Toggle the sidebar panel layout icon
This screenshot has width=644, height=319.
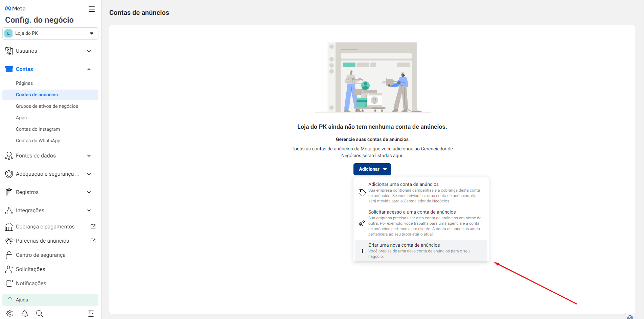[x=91, y=314]
